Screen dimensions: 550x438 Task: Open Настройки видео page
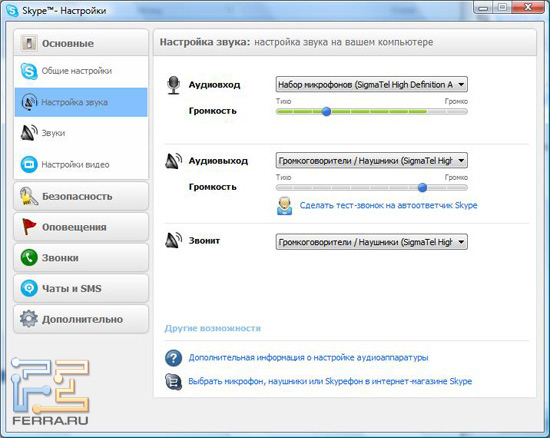[x=81, y=164]
